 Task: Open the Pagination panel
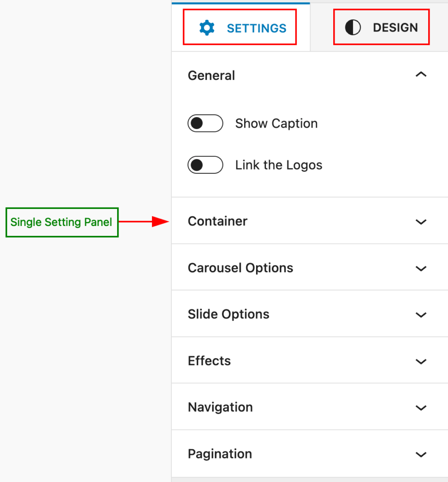point(421,454)
